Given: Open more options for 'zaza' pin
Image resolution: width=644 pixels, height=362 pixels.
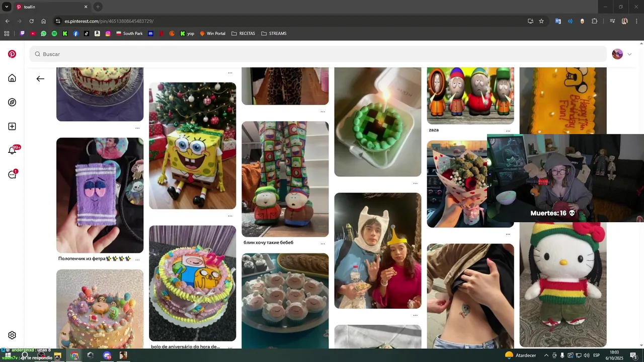Looking at the screenshot, I should coord(508,130).
